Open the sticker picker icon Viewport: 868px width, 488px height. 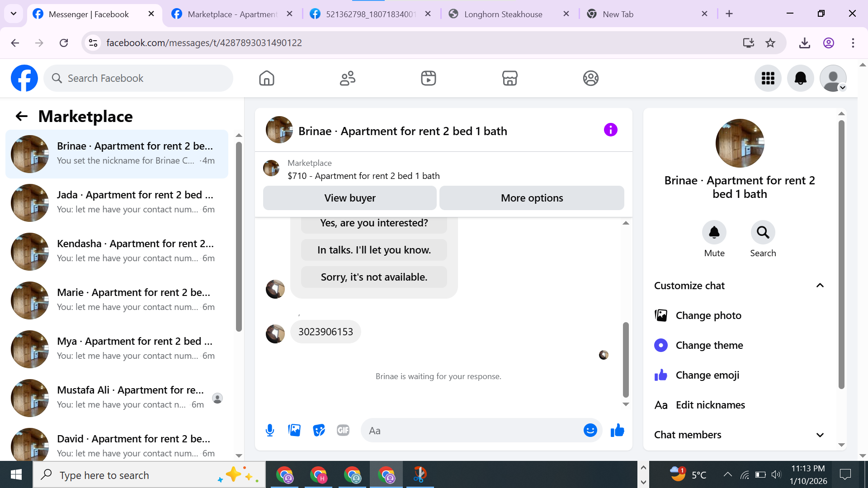(x=319, y=430)
